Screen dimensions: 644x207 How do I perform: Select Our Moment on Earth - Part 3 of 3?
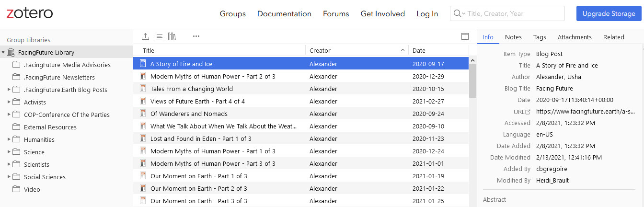pyautogui.click(x=301, y=201)
